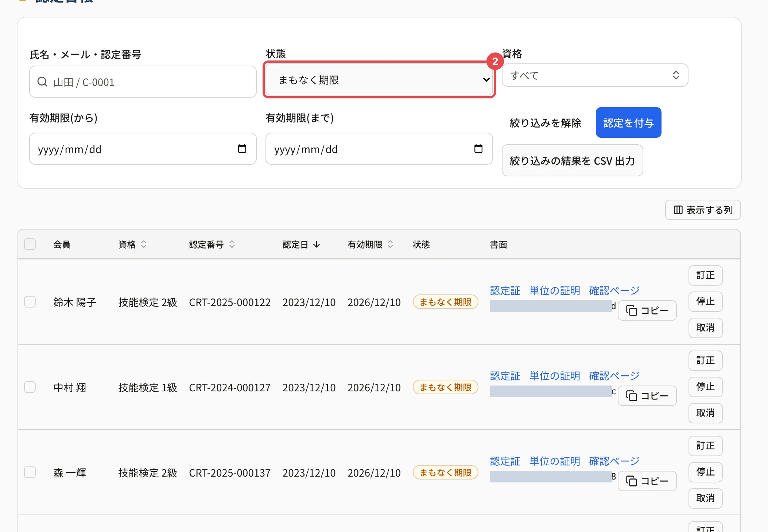This screenshot has width=768, height=532.
Task: Open 認定証 link for 中村 翔
Action: pyautogui.click(x=505, y=376)
